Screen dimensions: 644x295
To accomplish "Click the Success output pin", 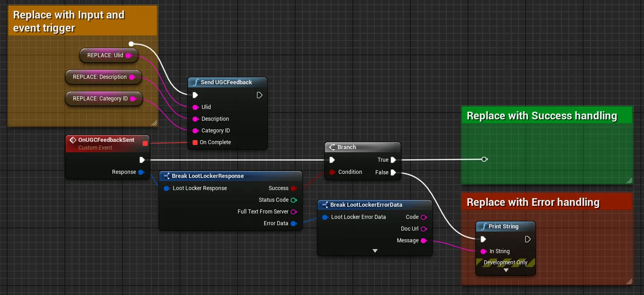I will tap(293, 188).
